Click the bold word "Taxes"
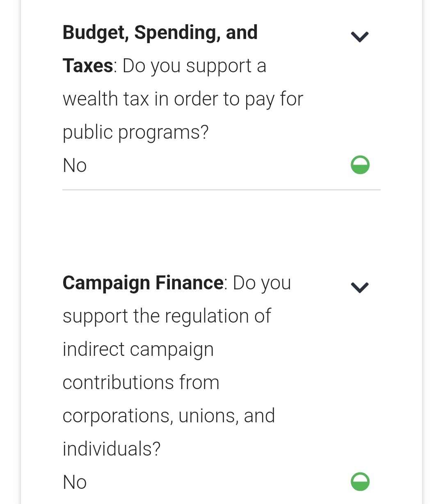Viewport: 443px width, 504px height. (x=87, y=66)
